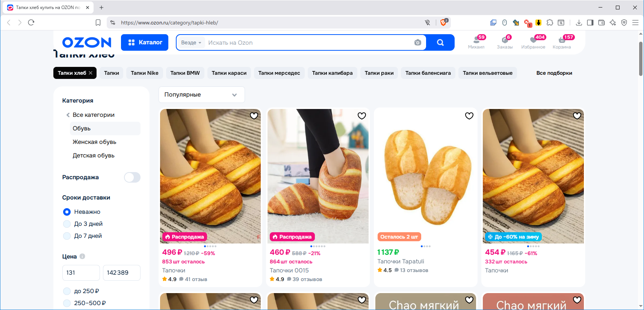Open the Каталог button
Viewport: 644px width, 310px height.
[145, 42]
